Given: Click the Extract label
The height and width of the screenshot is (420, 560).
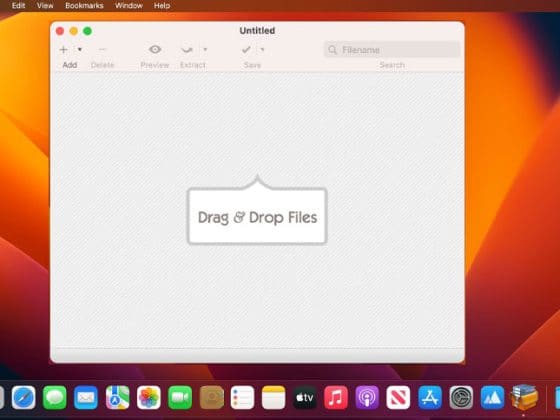Looking at the screenshot, I should [x=193, y=65].
